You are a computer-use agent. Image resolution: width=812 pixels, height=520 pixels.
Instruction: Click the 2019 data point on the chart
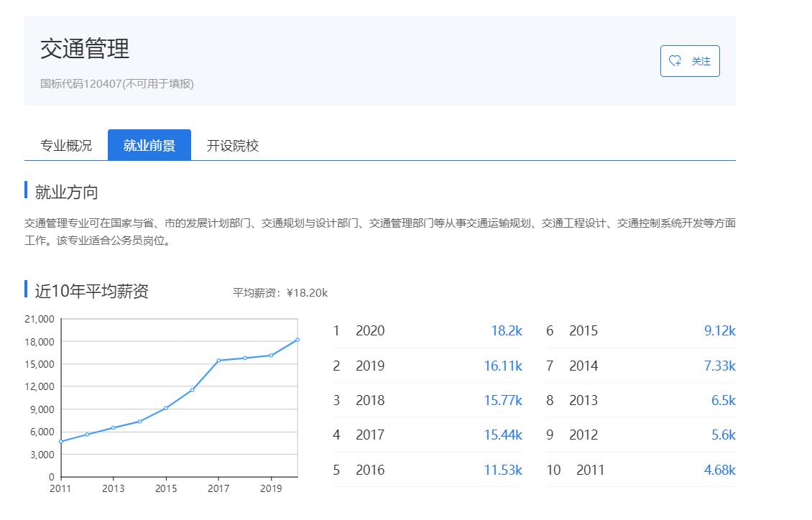click(x=272, y=356)
